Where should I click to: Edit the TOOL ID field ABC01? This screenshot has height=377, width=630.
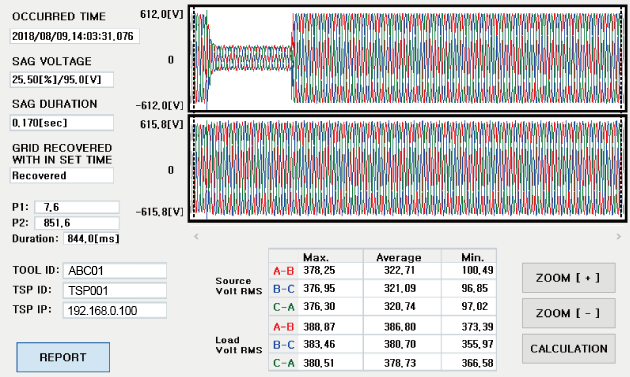tap(115, 270)
